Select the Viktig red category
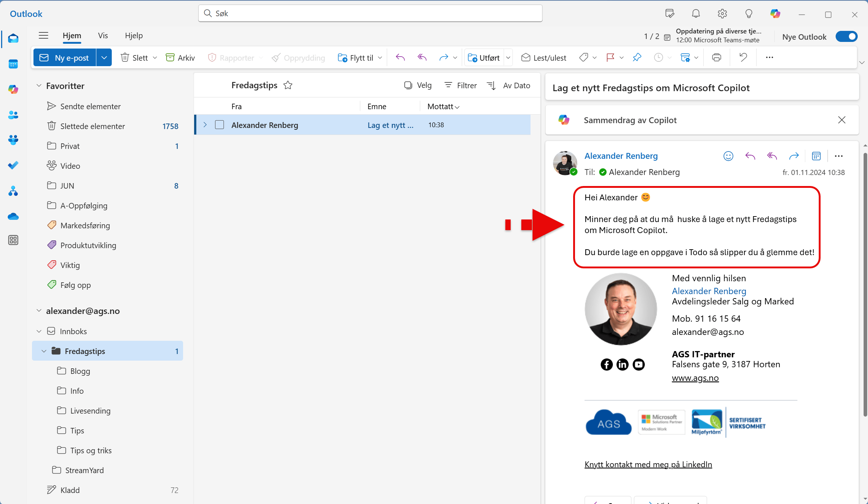This screenshot has width=868, height=504. coord(107,265)
